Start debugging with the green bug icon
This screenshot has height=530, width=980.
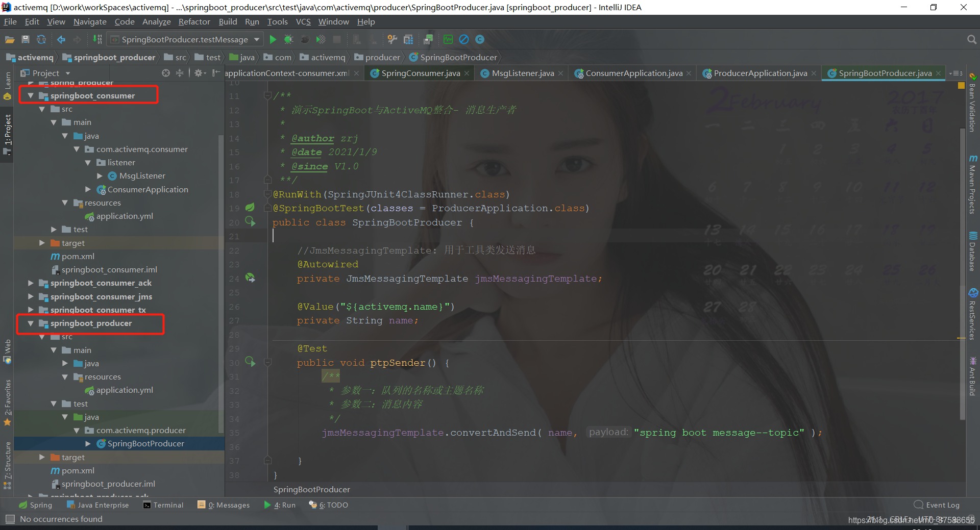point(288,39)
